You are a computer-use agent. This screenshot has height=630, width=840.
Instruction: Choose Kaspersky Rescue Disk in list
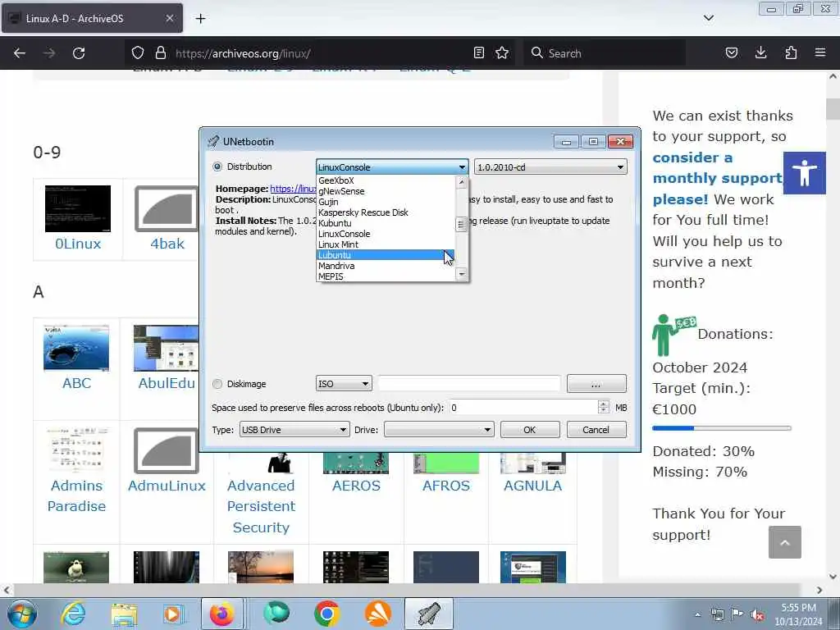(386, 212)
